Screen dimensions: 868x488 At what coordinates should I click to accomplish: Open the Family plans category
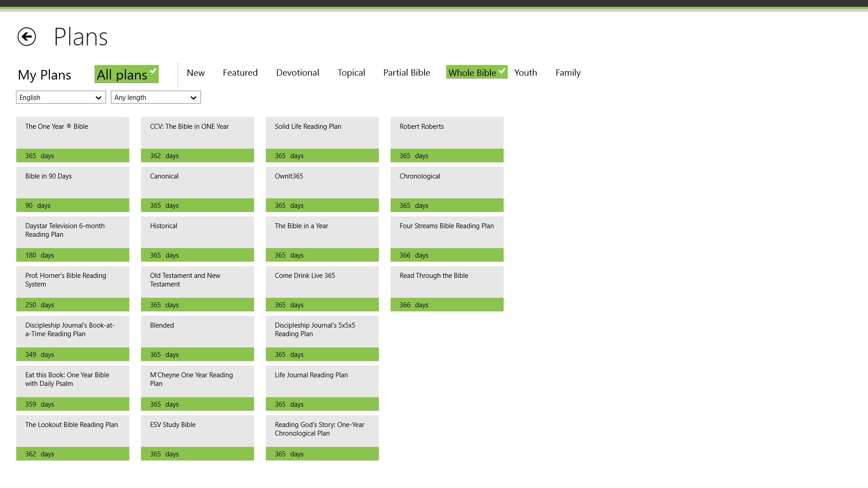pos(568,72)
